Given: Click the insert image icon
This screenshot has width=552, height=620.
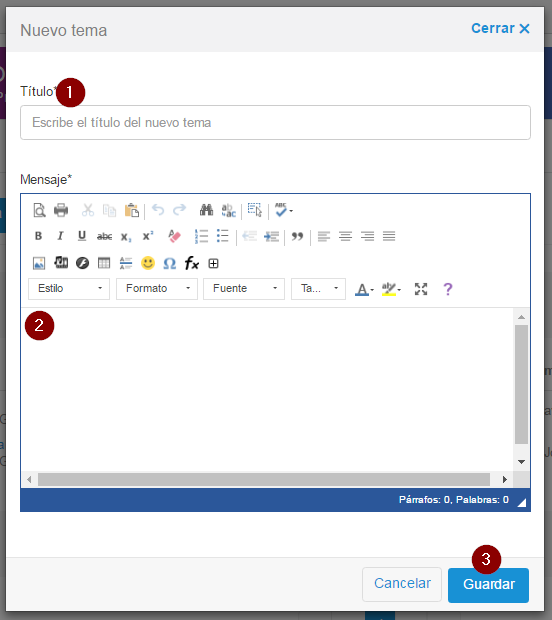Looking at the screenshot, I should 39,263.
